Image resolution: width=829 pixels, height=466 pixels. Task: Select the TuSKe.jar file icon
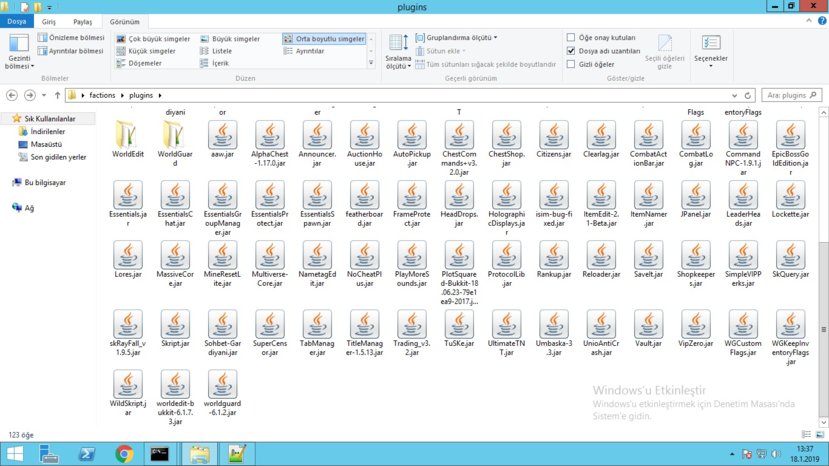pos(459,324)
